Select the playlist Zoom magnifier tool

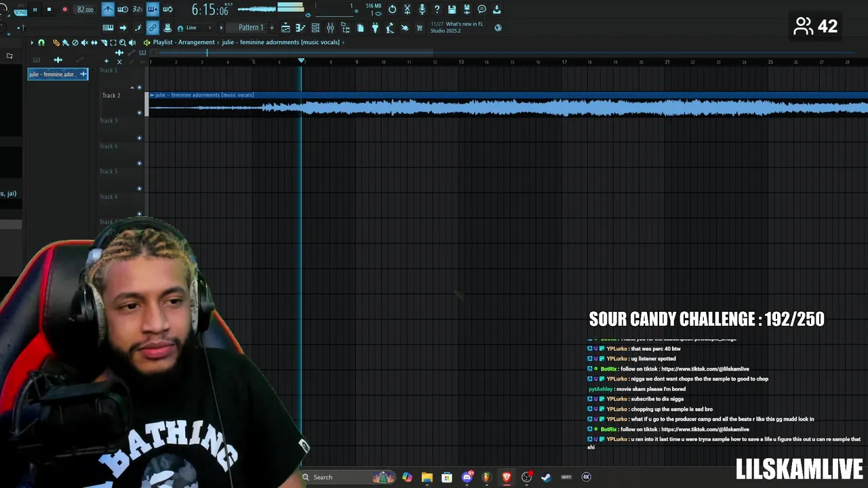pos(123,43)
